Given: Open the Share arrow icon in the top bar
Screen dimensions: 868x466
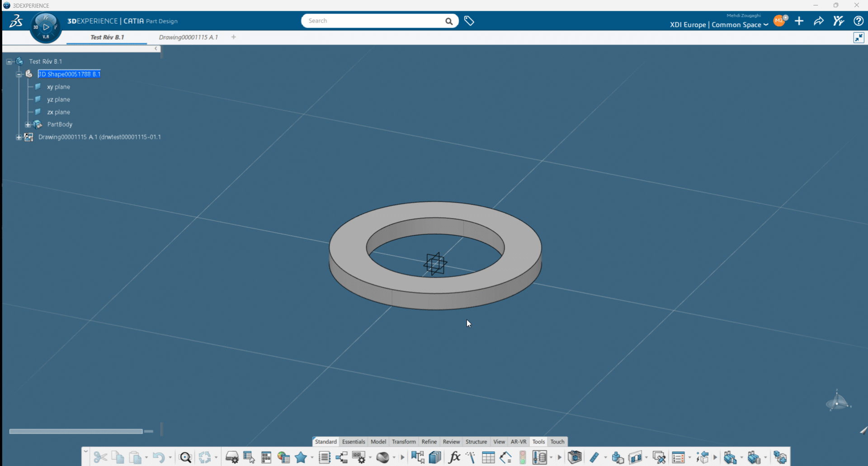Looking at the screenshot, I should (x=818, y=21).
